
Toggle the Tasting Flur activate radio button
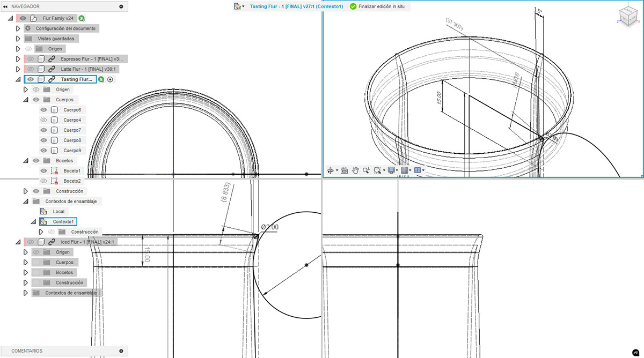coord(110,79)
